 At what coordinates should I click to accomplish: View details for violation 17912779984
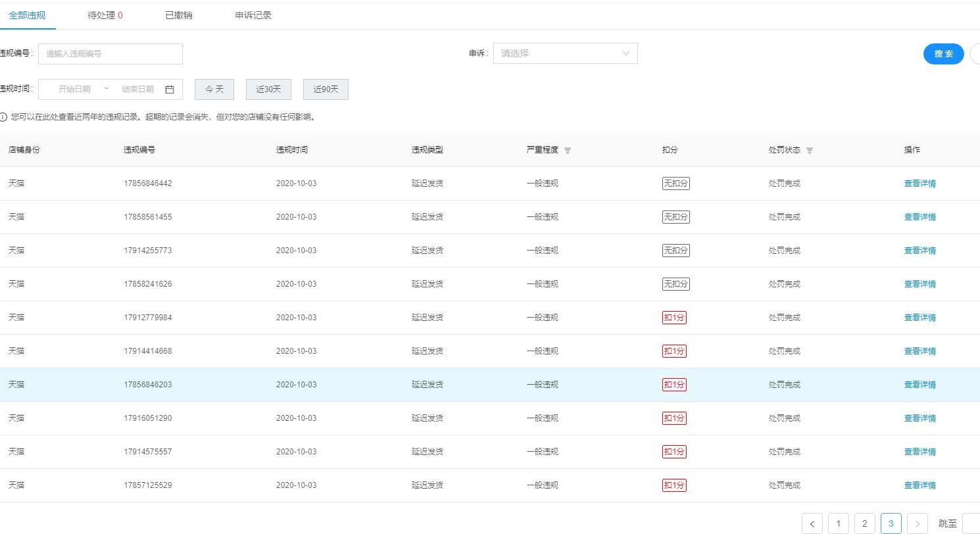pos(920,318)
